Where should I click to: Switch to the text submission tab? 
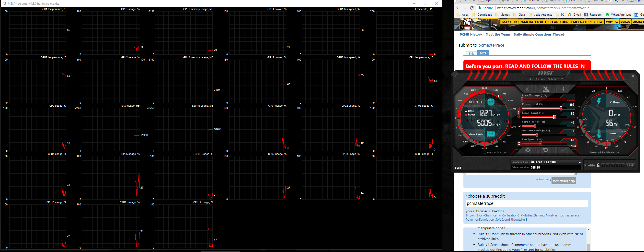tap(483, 53)
